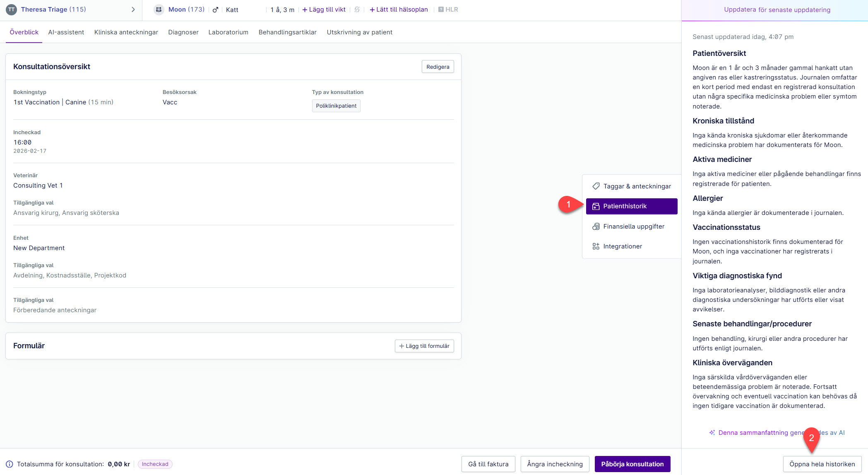Click the TT client avatar icon
Image resolution: width=868 pixels, height=475 pixels.
(x=11, y=10)
